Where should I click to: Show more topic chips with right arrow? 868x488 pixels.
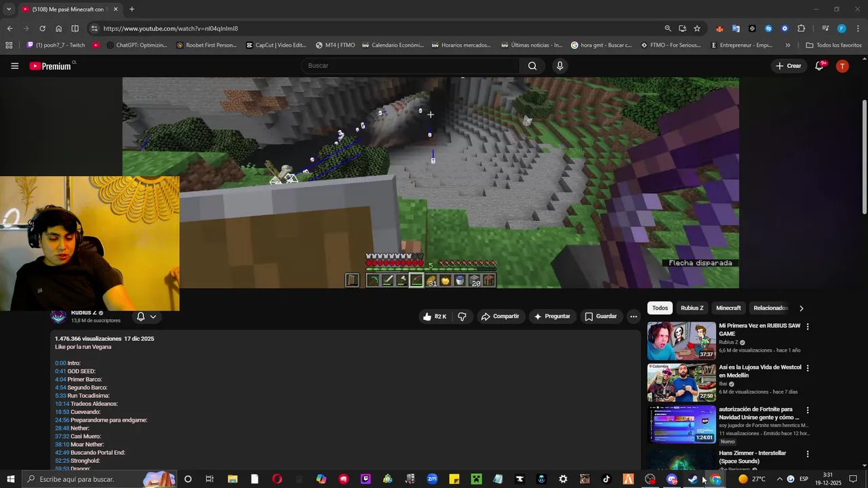click(x=801, y=308)
